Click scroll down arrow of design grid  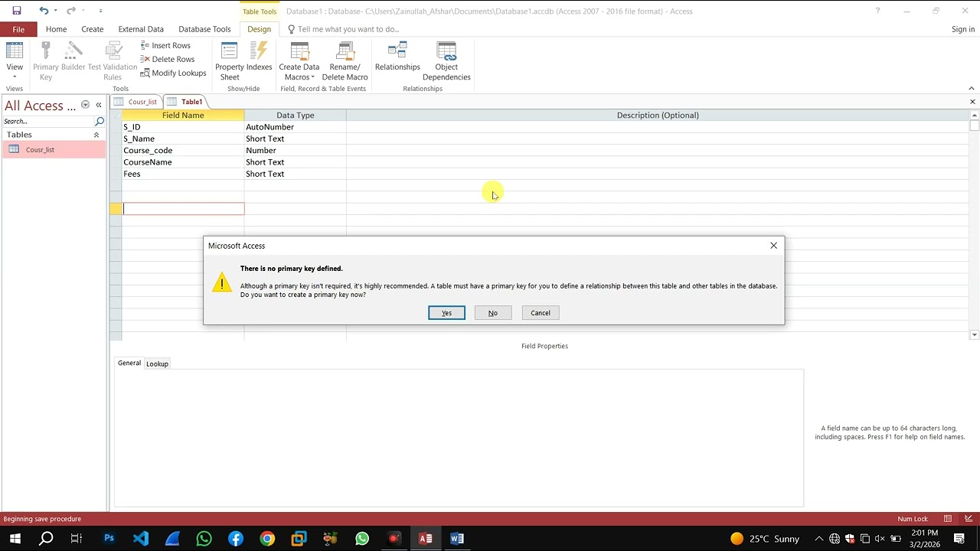coord(974,334)
